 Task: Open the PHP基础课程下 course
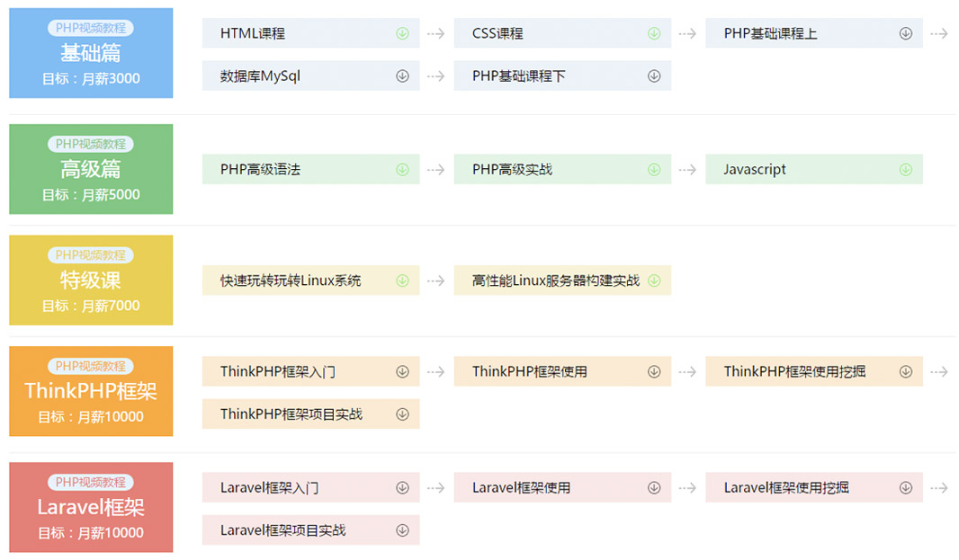[519, 76]
